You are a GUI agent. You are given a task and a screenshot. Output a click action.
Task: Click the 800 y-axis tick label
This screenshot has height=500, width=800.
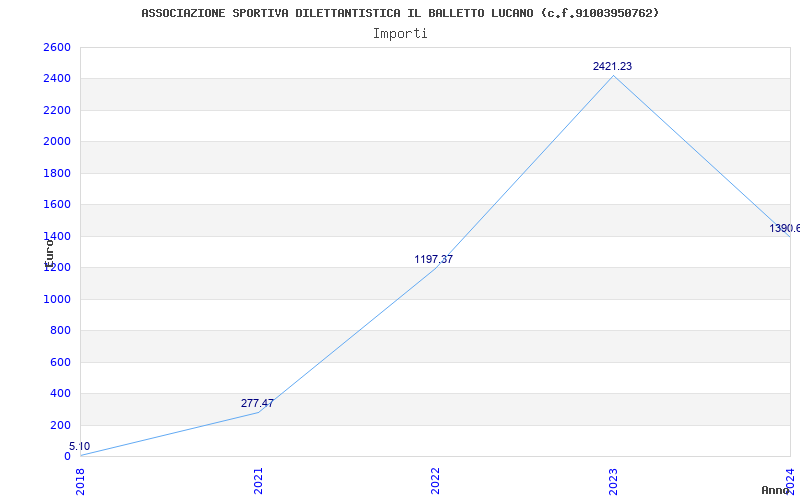(61, 331)
